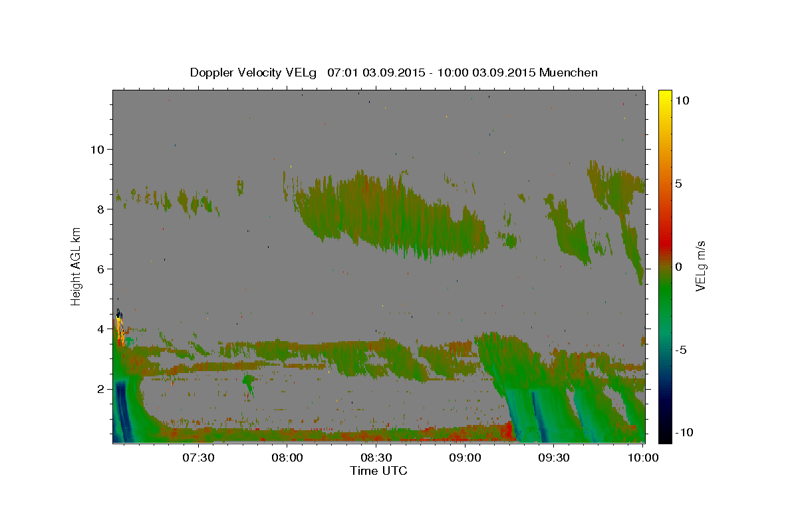Click the colorbar value label 5
Image resolution: width=798 pixels, height=532 pixels.
coord(679,184)
